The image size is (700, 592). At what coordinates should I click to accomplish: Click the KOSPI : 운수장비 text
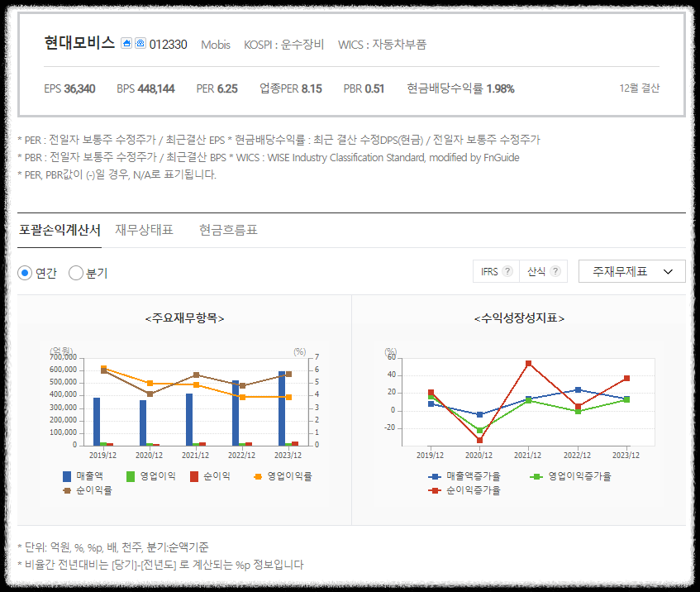pyautogui.click(x=284, y=45)
